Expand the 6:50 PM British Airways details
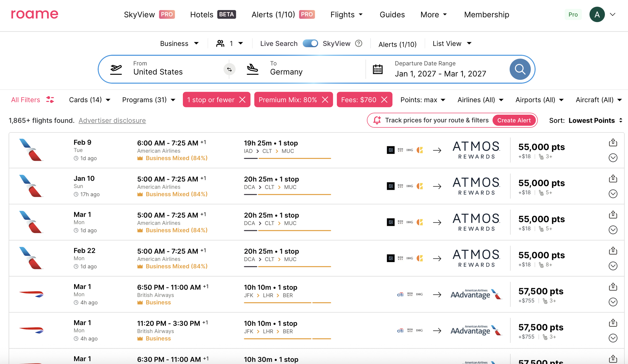Viewport: 628px width, 364px height. 613,302
